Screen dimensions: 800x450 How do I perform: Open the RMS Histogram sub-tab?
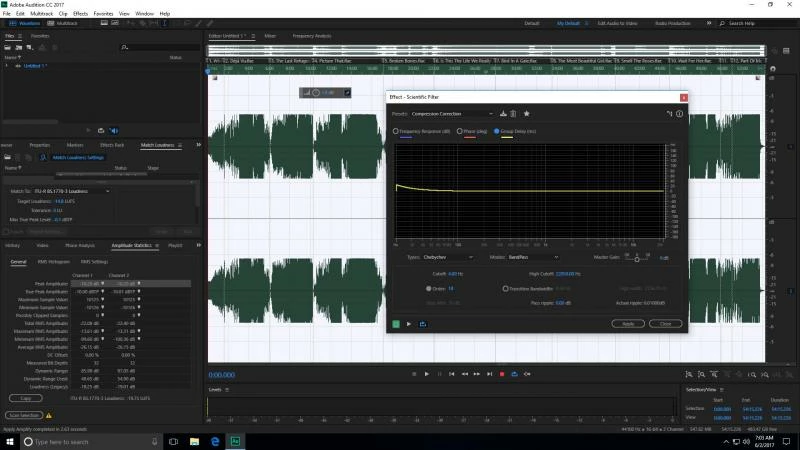tap(54, 262)
